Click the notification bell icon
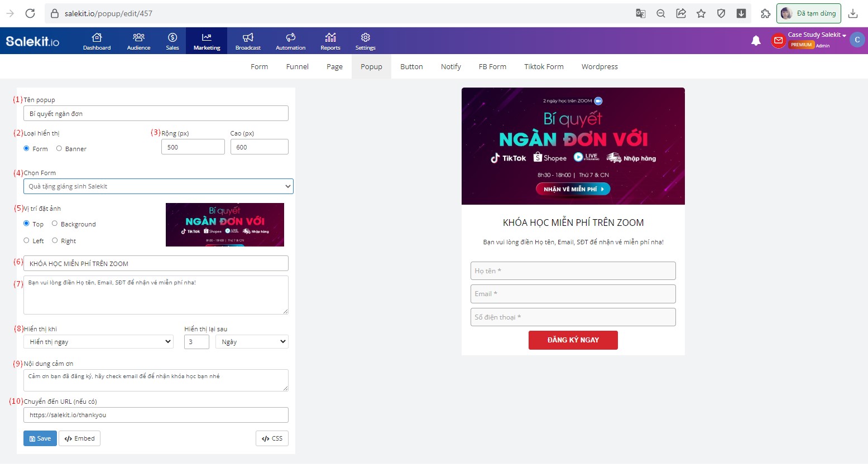Viewport: 868px width, 464px height. pyautogui.click(x=756, y=41)
